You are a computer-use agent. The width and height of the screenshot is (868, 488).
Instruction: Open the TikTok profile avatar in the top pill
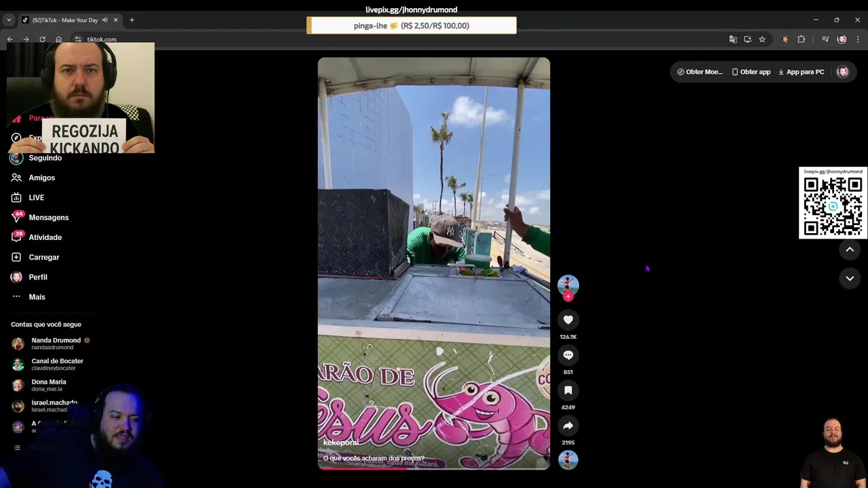coord(843,72)
